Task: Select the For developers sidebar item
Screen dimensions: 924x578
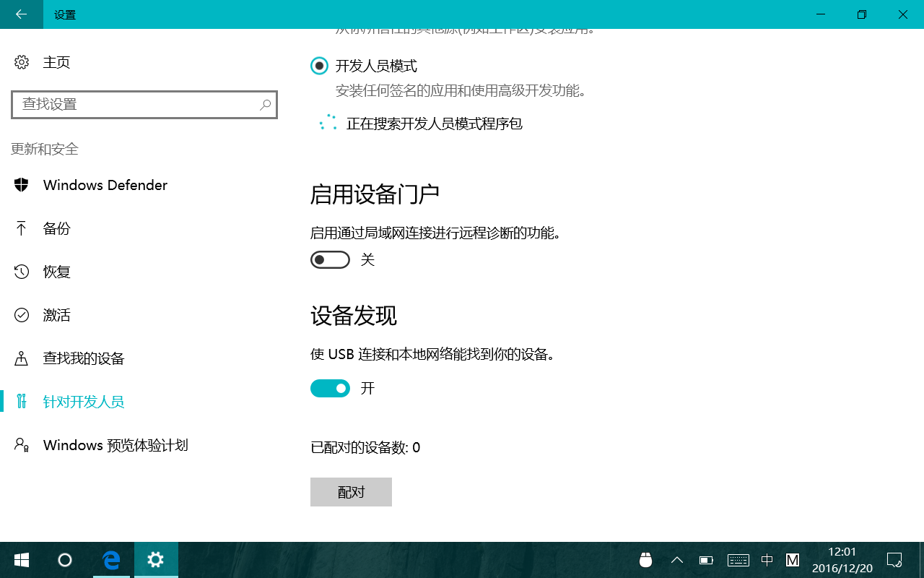Action: tap(84, 402)
